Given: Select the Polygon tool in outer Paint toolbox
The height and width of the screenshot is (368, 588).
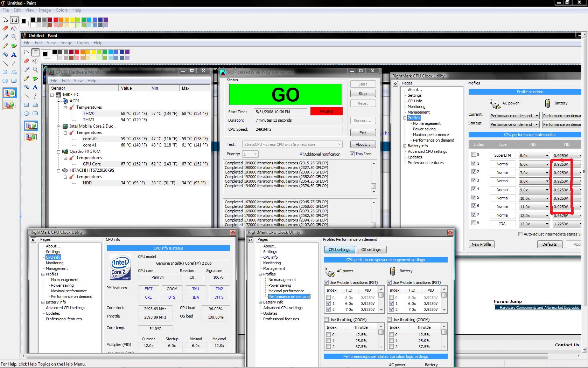Looking at the screenshot, I should tap(14, 72).
